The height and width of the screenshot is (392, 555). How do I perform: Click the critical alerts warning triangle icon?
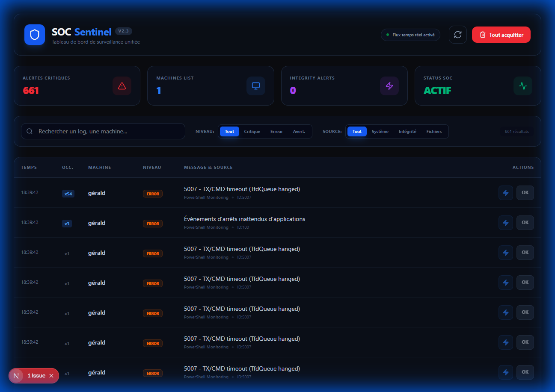coord(122,85)
